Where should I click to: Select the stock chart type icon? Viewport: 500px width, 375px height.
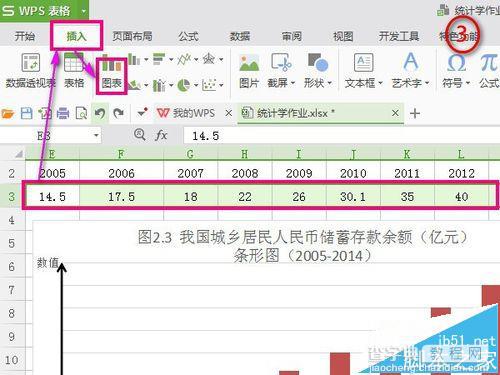[159, 85]
